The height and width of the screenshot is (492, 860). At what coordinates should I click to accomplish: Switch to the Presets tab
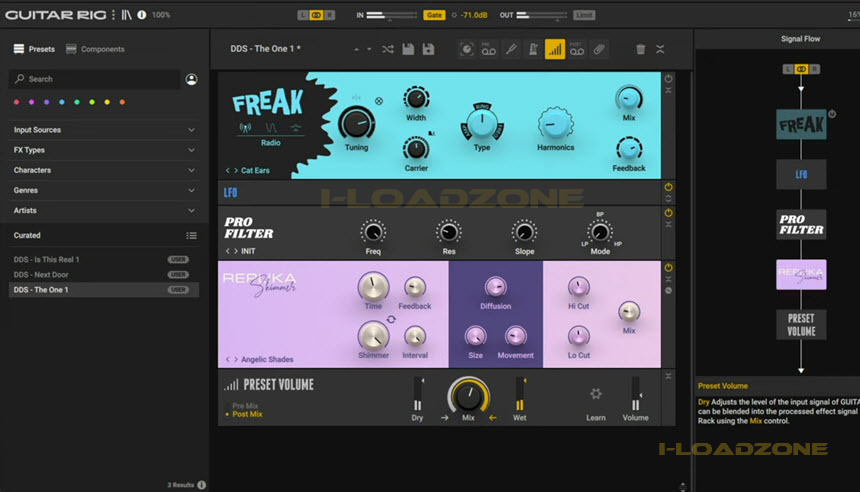click(34, 49)
